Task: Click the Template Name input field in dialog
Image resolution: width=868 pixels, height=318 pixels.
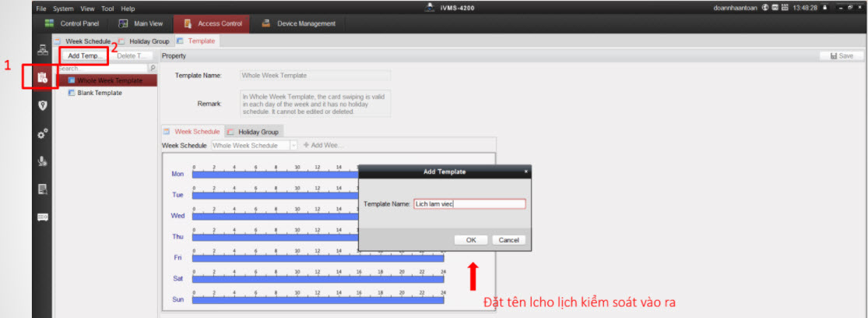Action: 469,203
